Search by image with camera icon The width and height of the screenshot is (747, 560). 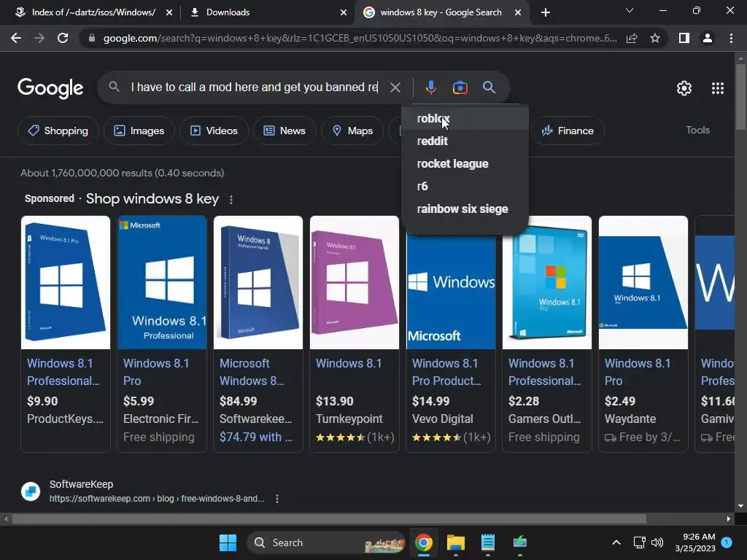click(x=460, y=87)
